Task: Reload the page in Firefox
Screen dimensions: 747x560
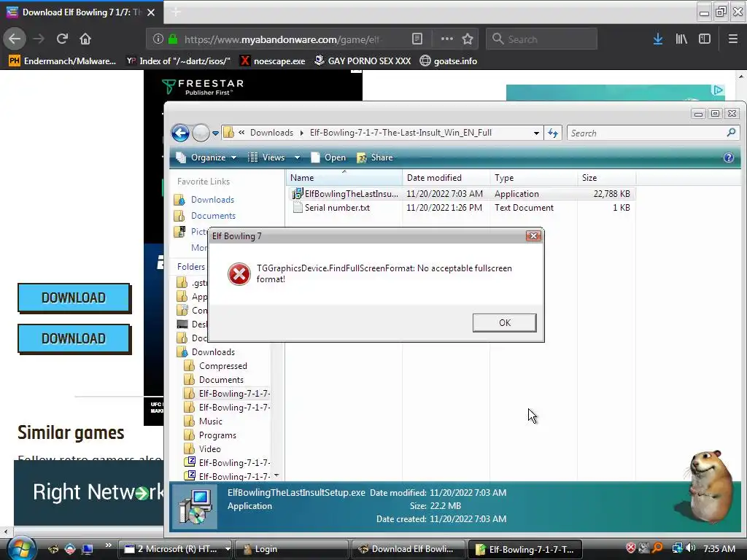Action: [x=62, y=39]
